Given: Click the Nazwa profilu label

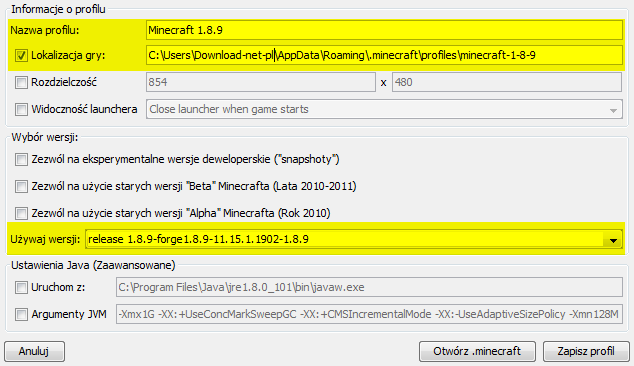Looking at the screenshot, I should pyautogui.click(x=45, y=30).
